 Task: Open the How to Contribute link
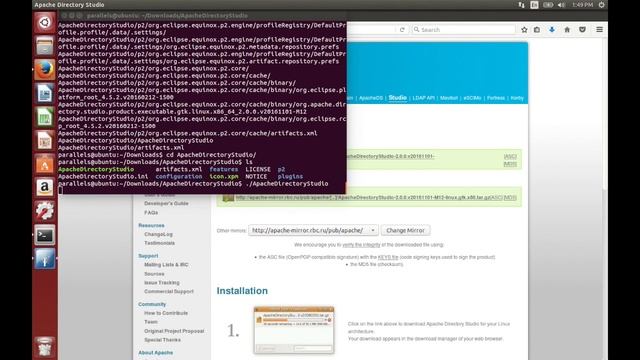pyautogui.click(x=166, y=313)
